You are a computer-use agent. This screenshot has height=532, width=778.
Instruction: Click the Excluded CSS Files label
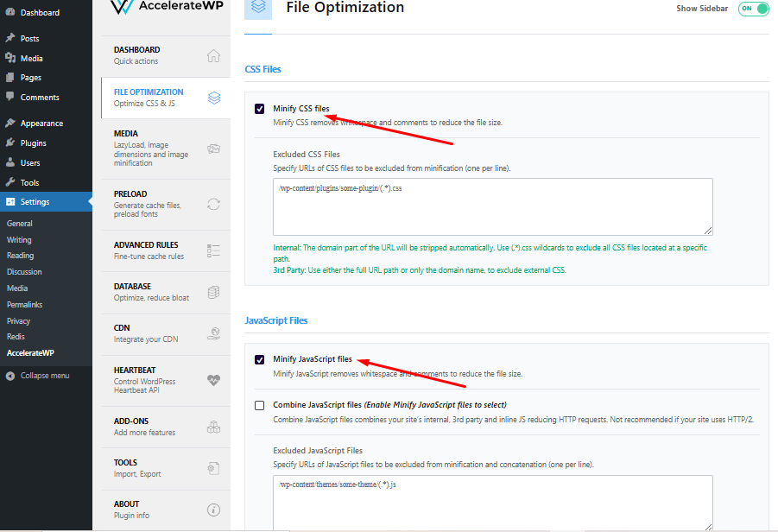pos(307,155)
